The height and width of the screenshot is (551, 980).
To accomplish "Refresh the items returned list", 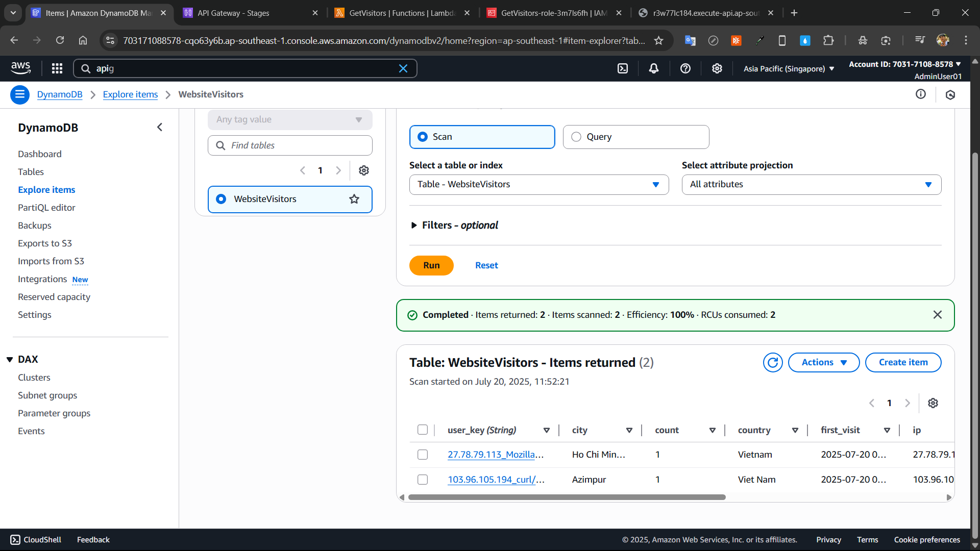I will pos(773,362).
